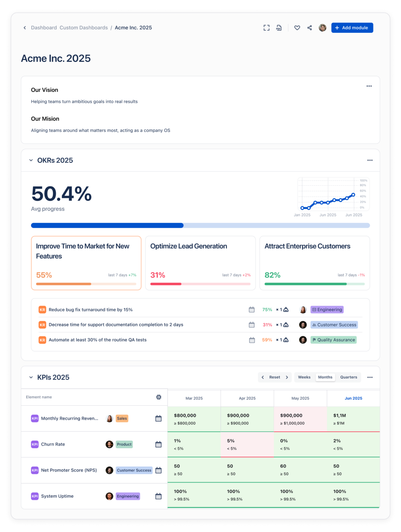Go to Dashboard breadcrumb
Screen dimensions: 401x532
point(44,28)
